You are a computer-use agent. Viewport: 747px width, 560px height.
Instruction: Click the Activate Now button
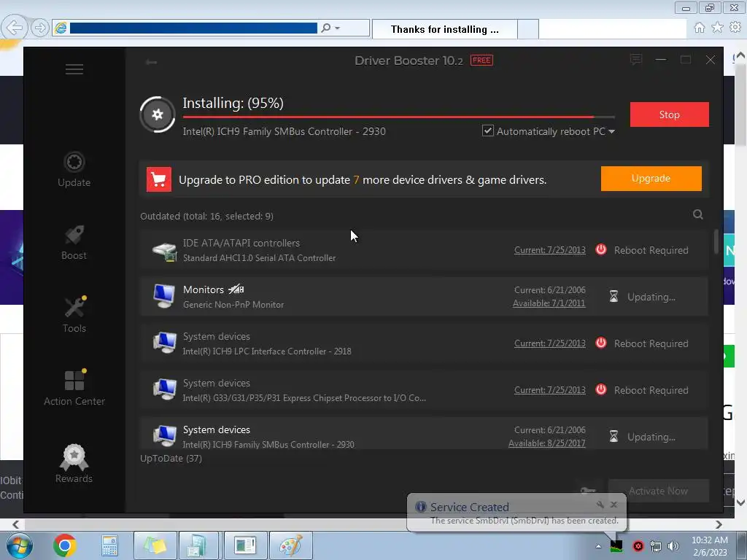tap(659, 491)
